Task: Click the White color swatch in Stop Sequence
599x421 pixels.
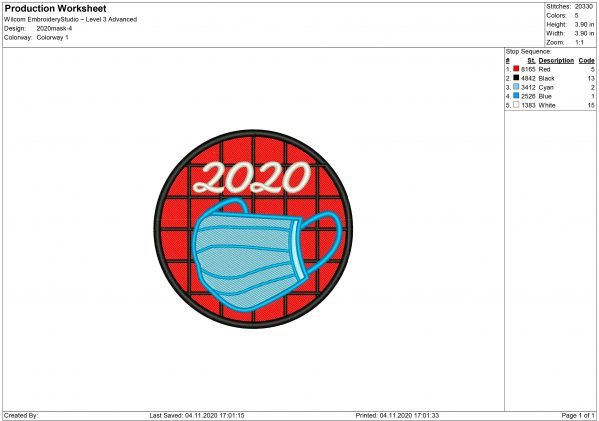Action: 516,105
